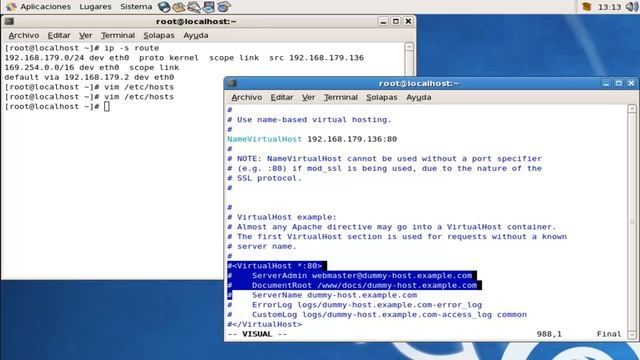The image size is (640, 360).
Task: Maximize the front vim terminal window
Action: point(618,83)
